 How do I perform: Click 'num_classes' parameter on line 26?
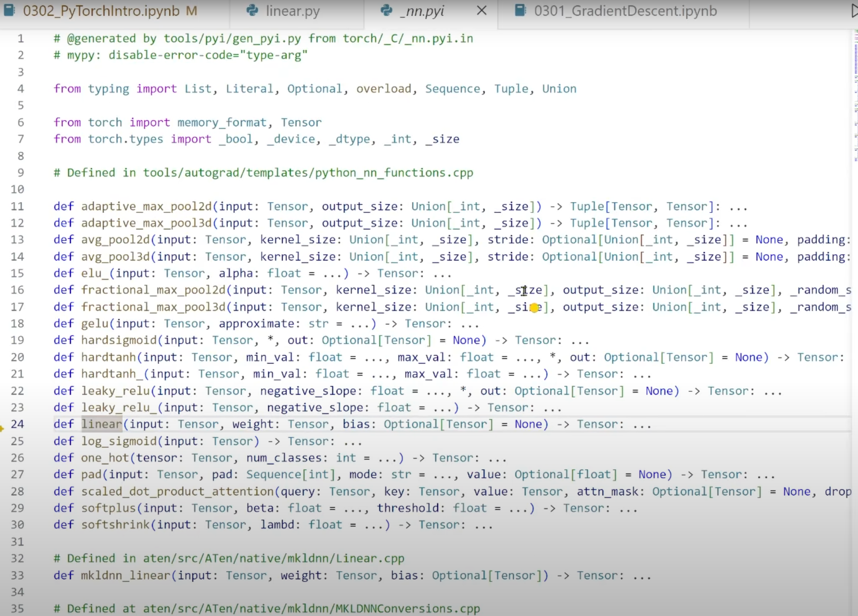pos(284,458)
